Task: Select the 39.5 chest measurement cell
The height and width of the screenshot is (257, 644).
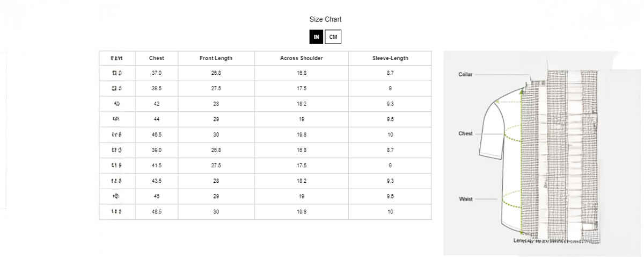Action: click(x=156, y=88)
